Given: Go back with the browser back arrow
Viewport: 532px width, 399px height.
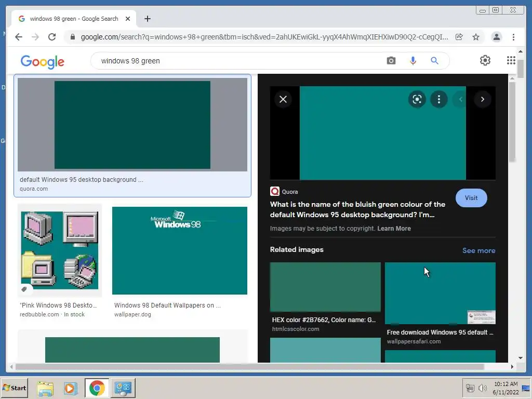Looking at the screenshot, I should 19,37.
